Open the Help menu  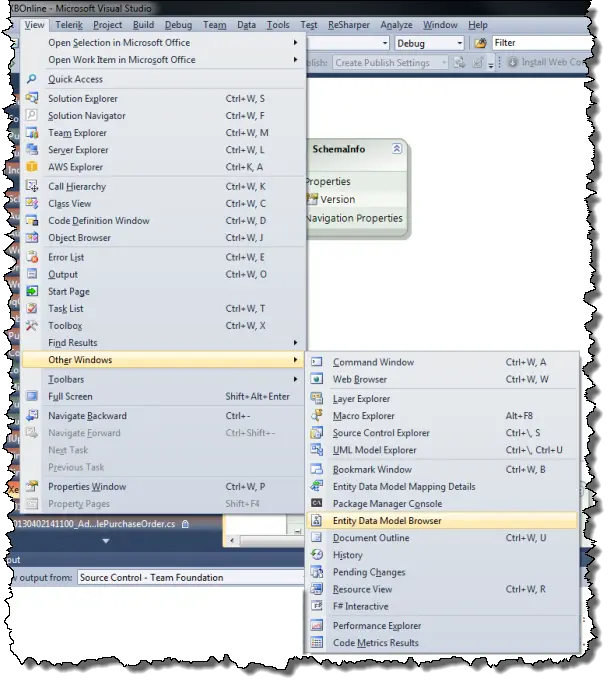(478, 25)
